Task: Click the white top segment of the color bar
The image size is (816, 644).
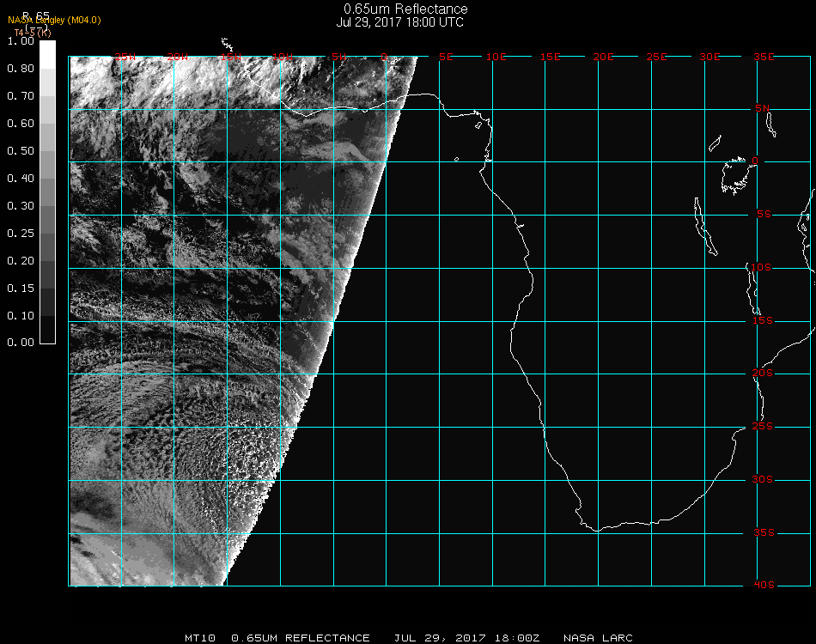Action: click(47, 55)
